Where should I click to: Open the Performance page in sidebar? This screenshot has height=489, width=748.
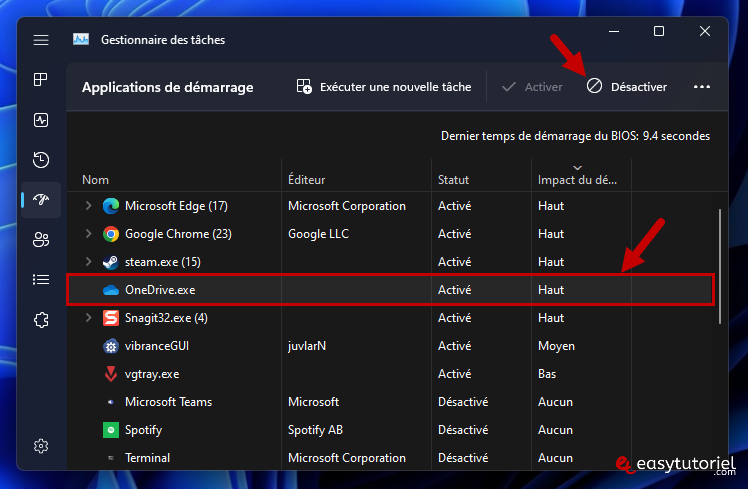[x=41, y=120]
